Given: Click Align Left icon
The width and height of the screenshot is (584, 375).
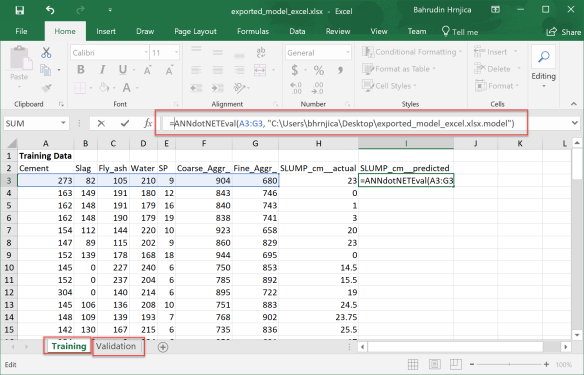Looking at the screenshot, I should [x=196, y=70].
